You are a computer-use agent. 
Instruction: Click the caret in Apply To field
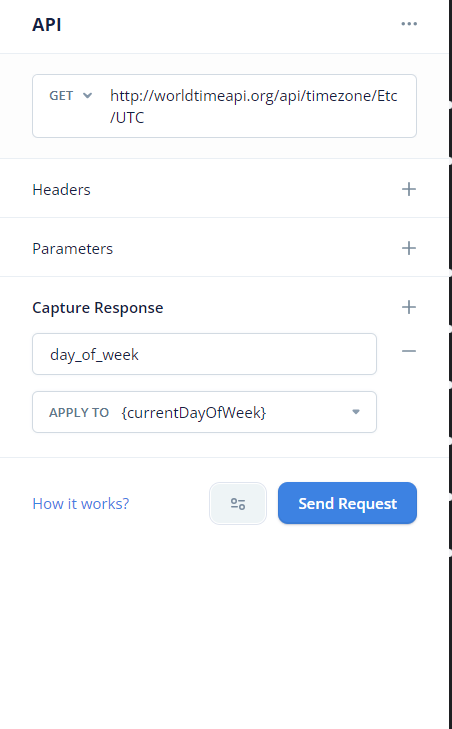[x=356, y=412]
